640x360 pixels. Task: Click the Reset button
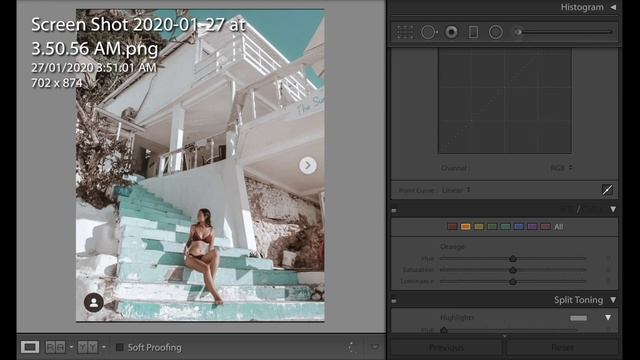tap(562, 348)
